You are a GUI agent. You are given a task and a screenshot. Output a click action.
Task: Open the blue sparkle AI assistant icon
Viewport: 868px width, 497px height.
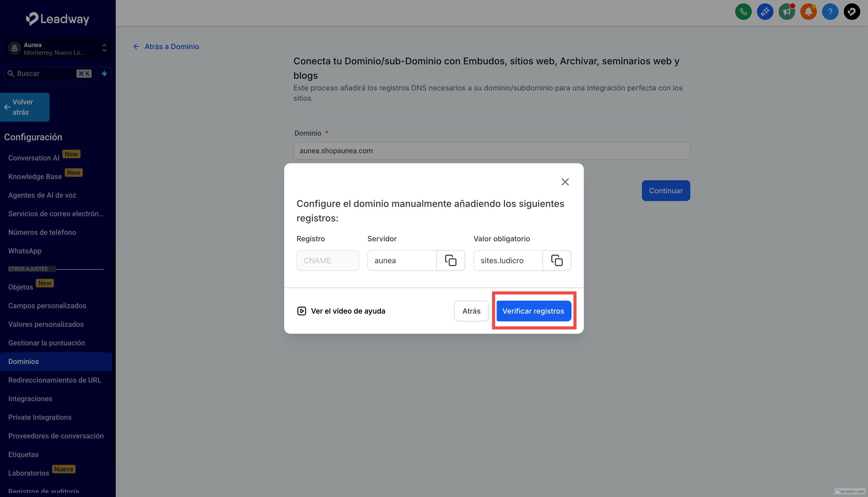click(765, 12)
